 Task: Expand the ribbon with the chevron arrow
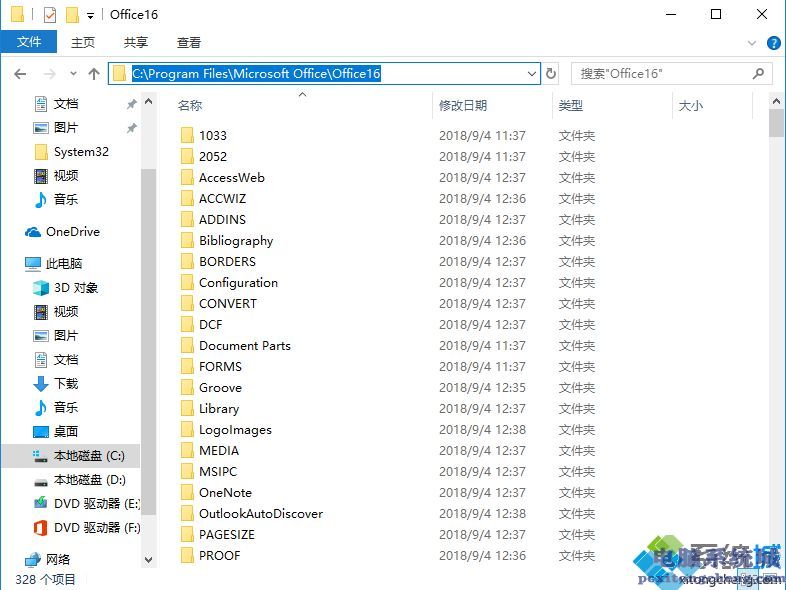[x=751, y=43]
